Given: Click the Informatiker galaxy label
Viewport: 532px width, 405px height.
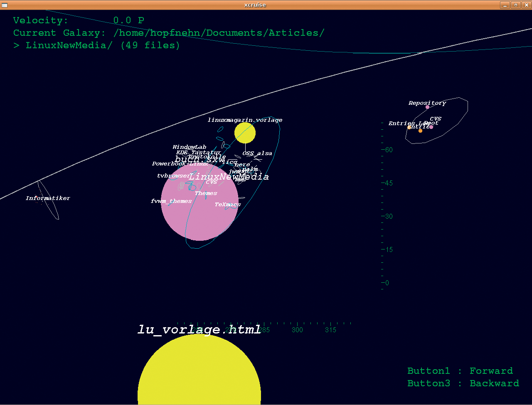Looking at the screenshot, I should (48, 198).
